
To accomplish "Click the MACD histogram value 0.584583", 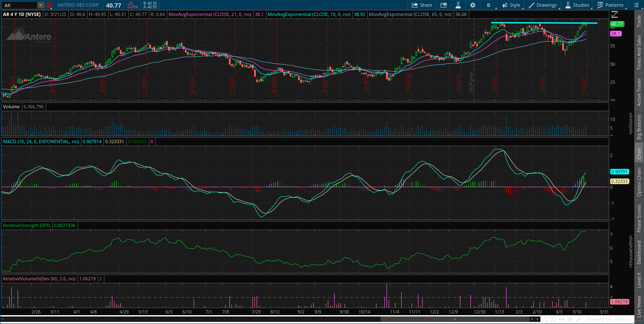I will click(138, 141).
